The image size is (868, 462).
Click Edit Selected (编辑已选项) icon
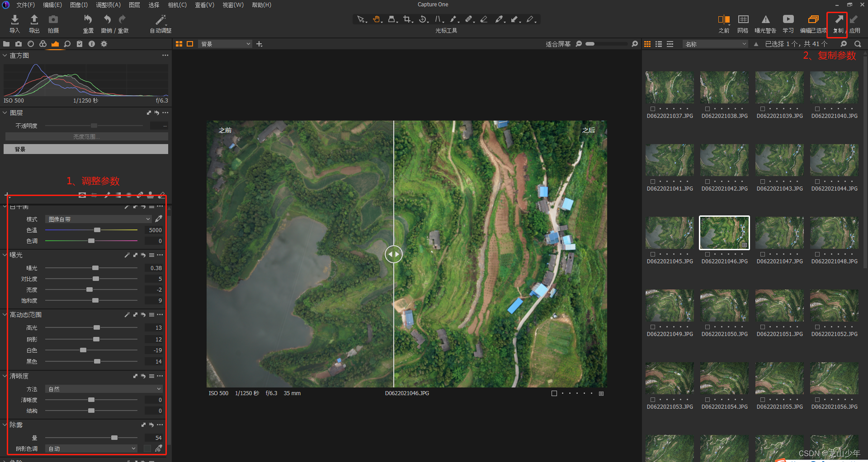[x=813, y=19]
